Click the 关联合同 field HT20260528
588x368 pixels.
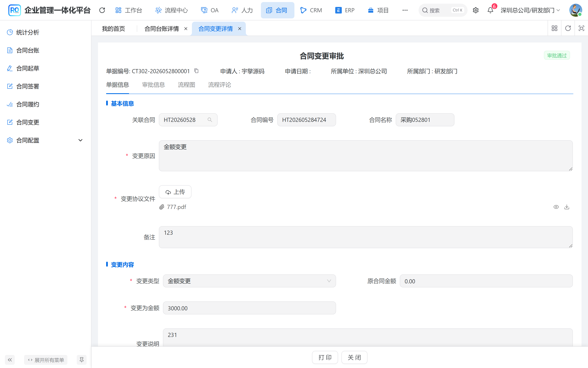(188, 120)
